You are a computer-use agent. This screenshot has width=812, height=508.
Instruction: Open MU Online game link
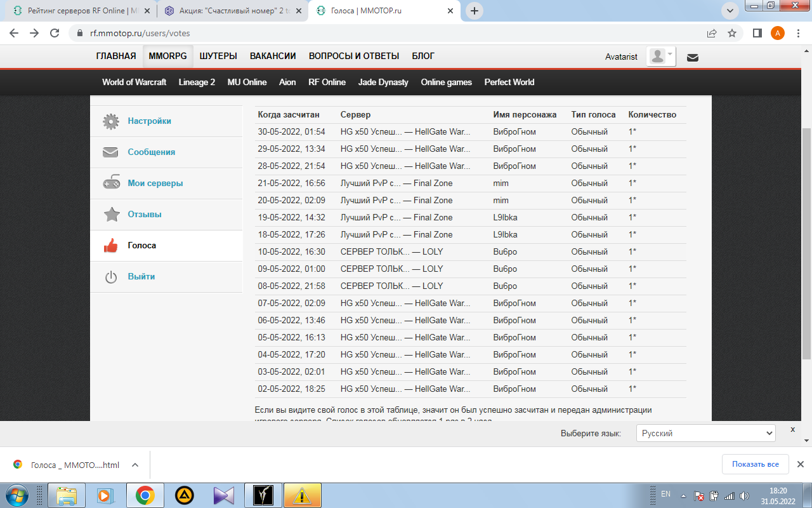247,82
